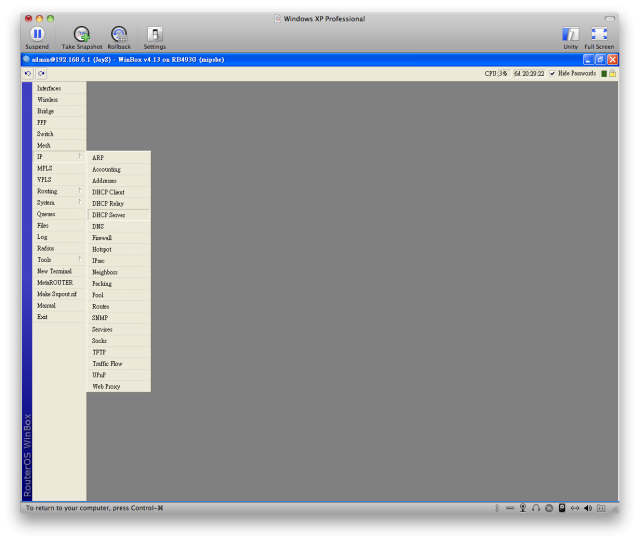The image size is (640, 542).
Task: Select Traffic Flow in the IP submenu
Action: (x=119, y=363)
